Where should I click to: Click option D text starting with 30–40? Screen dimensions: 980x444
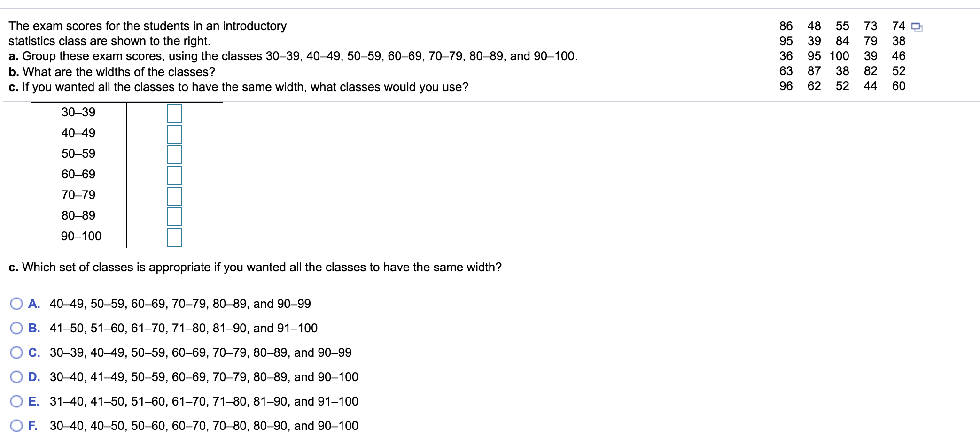point(204,377)
